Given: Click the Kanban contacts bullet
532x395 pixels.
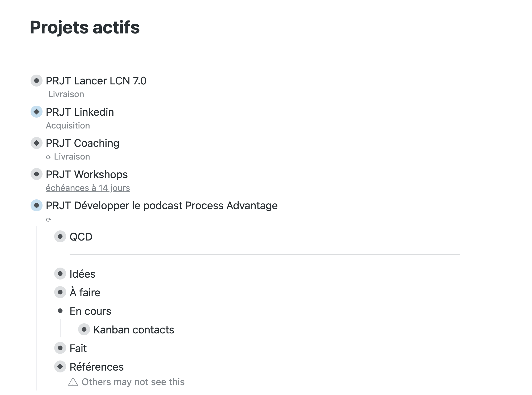Looking at the screenshot, I should pos(84,329).
